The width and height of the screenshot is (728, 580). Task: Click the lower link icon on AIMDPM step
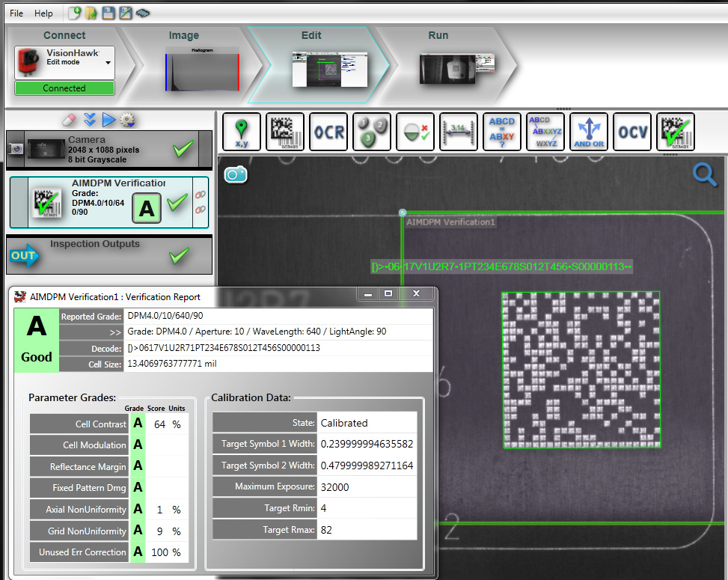pos(200,210)
